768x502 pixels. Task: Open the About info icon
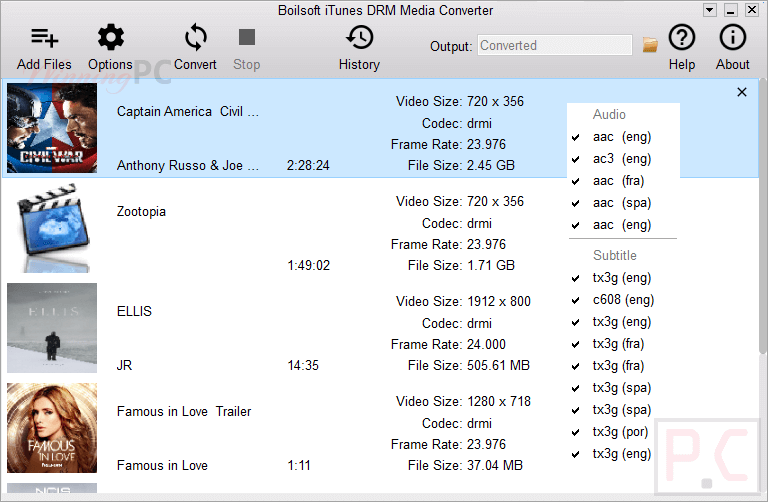click(733, 37)
